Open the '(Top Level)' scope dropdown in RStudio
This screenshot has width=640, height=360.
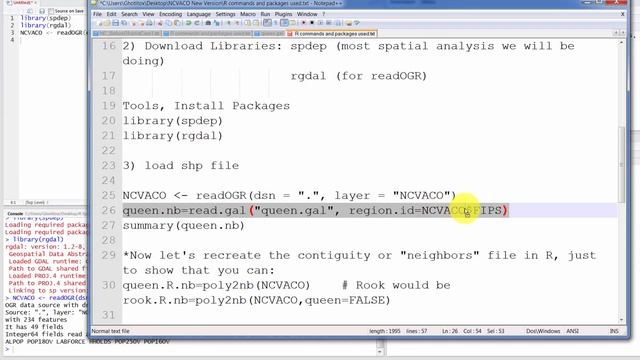tap(36, 202)
